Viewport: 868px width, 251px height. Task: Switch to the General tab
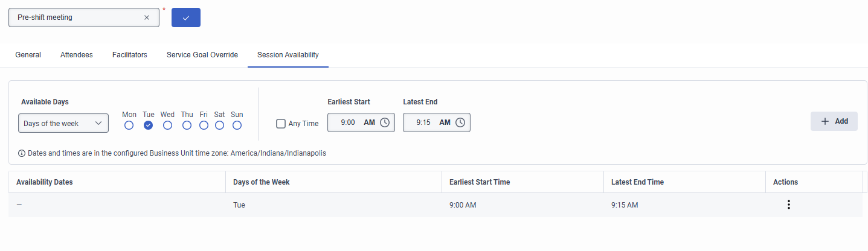[28, 55]
